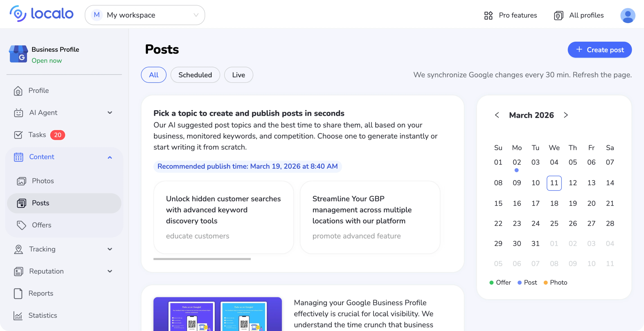Click the Offers tag icon
The width and height of the screenshot is (644, 331).
click(x=21, y=225)
